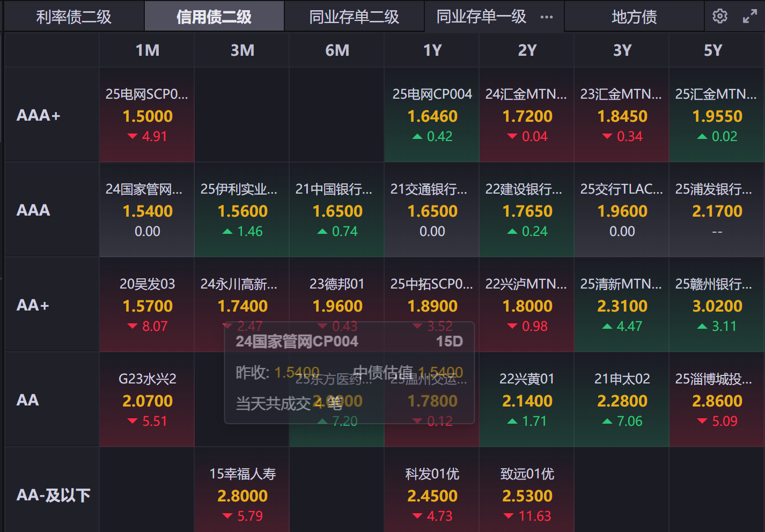This screenshot has width=765, height=532.
Task: Open the 20昊发03 bond cell
Action: point(147,305)
